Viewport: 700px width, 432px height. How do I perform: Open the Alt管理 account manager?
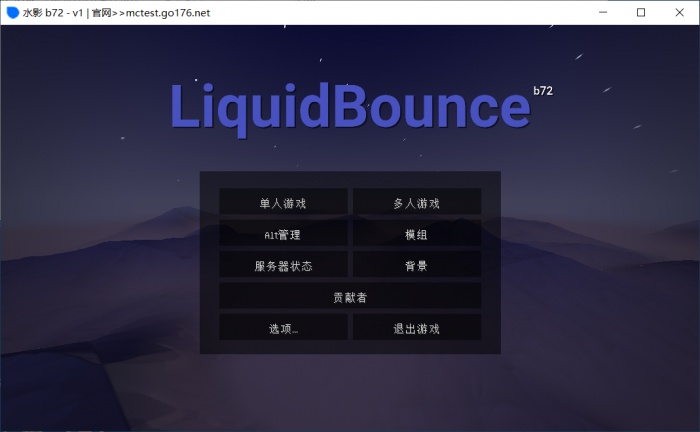pos(283,235)
